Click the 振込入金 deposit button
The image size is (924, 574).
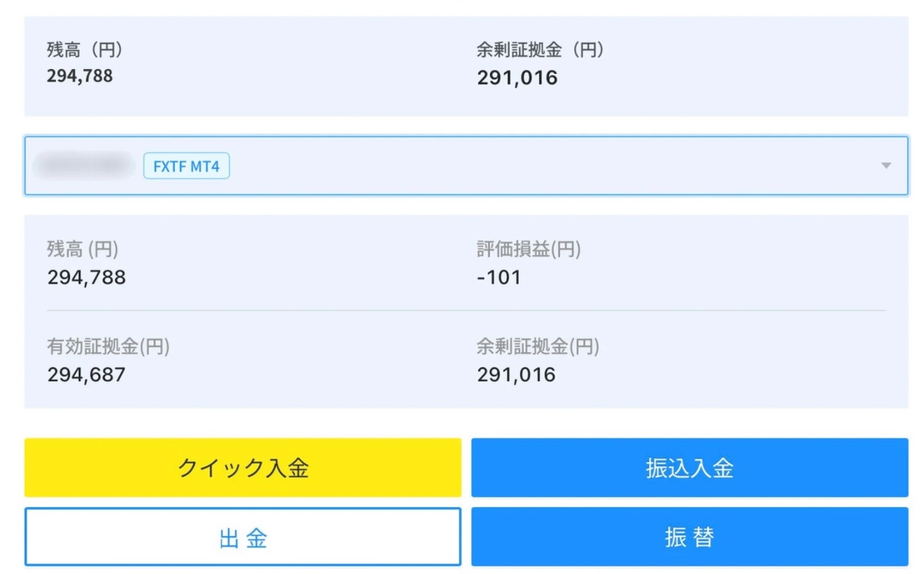tap(689, 467)
